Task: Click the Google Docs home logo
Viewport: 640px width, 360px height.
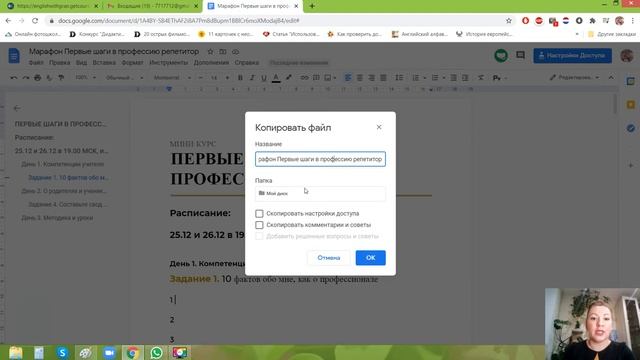Action: (x=14, y=56)
